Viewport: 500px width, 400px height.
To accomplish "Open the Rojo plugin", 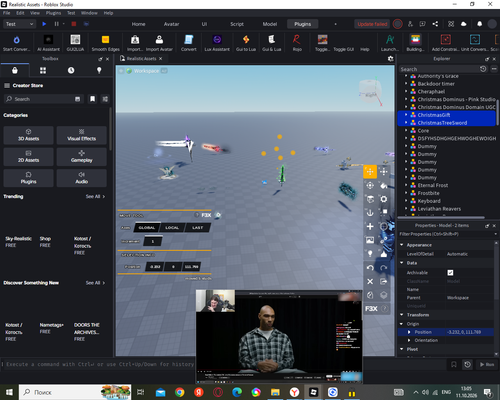I will tap(297, 43).
